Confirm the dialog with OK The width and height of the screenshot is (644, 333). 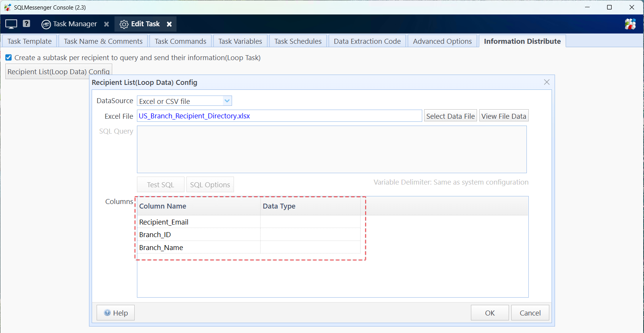pos(490,313)
